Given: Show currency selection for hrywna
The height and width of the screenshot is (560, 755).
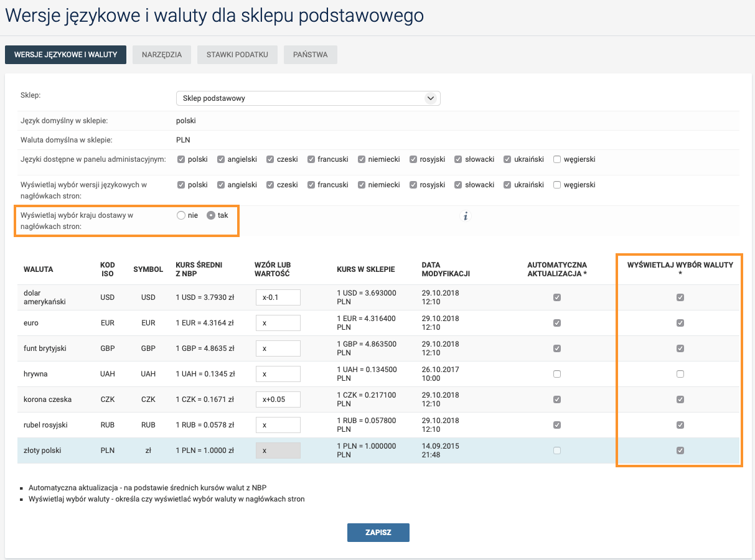Looking at the screenshot, I should (680, 374).
